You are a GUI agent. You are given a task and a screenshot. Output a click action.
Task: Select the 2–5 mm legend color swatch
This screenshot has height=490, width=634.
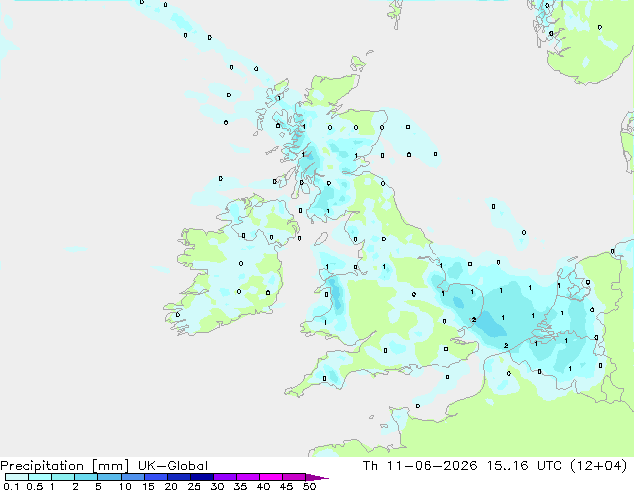point(86,477)
